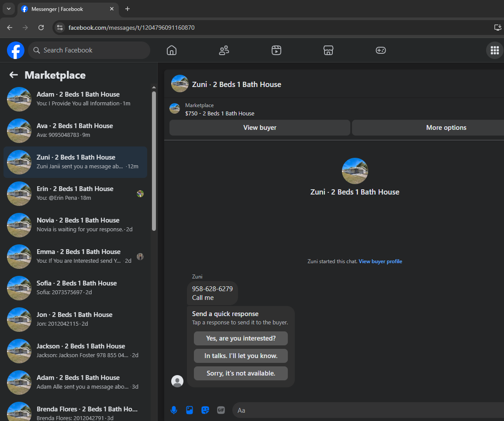Click the View buyer button

260,128
